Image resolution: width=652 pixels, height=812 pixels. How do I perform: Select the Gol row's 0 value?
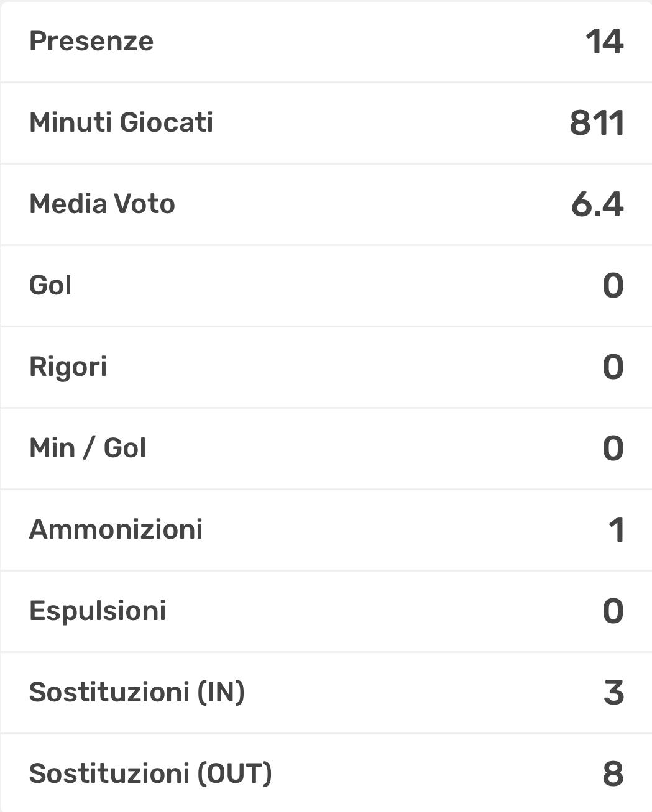coord(613,285)
